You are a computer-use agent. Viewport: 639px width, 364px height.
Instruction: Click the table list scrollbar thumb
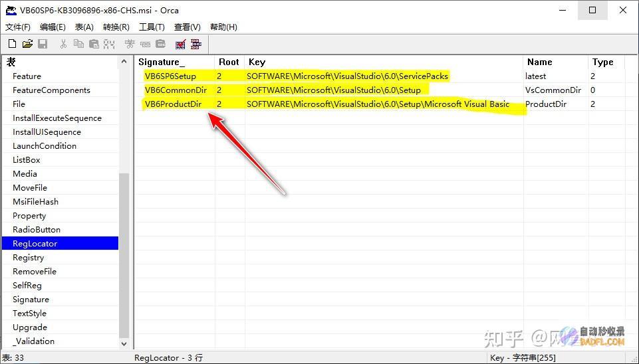124,256
